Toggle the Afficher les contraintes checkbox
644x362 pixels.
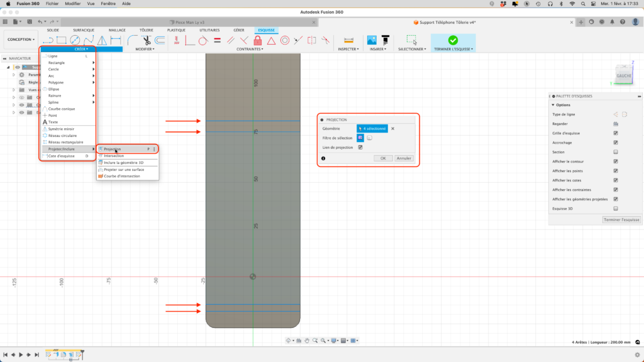(x=616, y=190)
